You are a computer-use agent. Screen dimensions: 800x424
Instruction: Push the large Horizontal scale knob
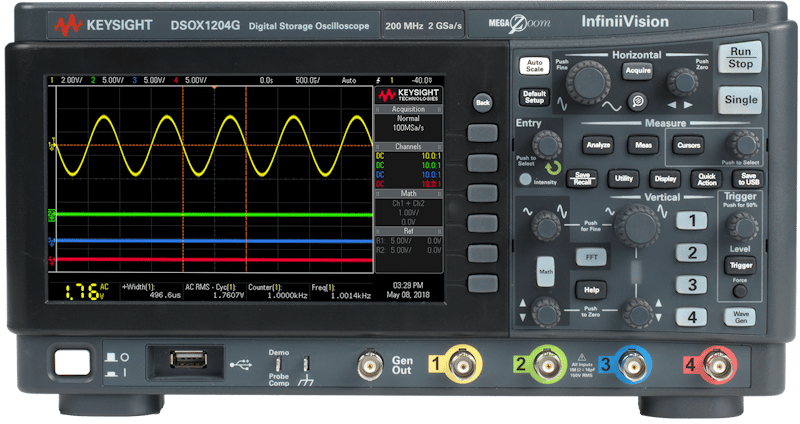point(588,83)
